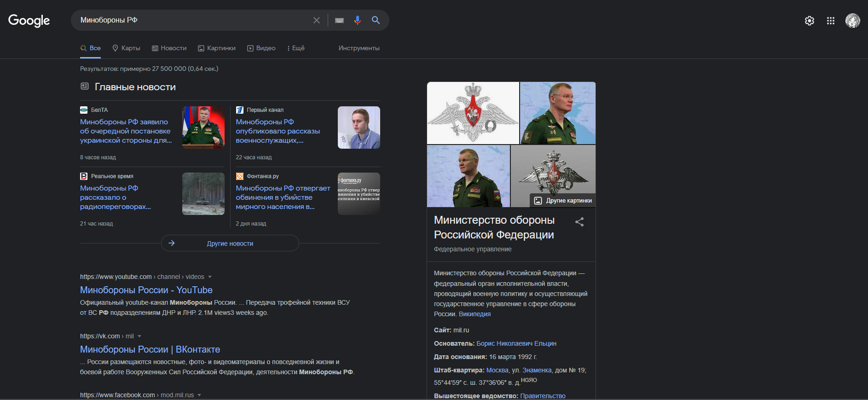The height and width of the screenshot is (400, 868).
Task: Open Минобороны России - YouTube result
Action: tap(146, 290)
